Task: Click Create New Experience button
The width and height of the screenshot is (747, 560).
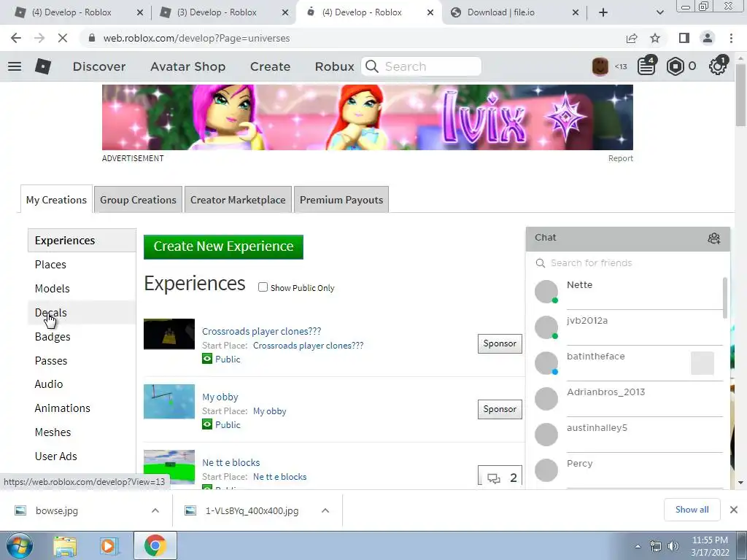Action: coord(223,246)
